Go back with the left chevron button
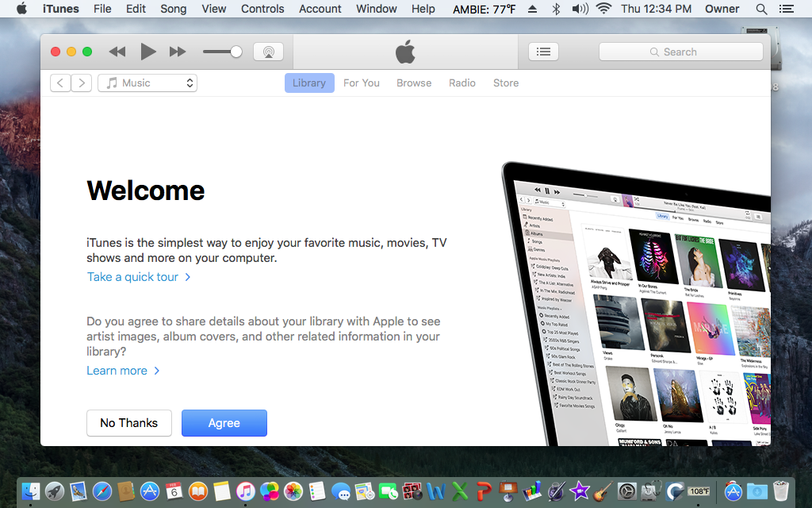The height and width of the screenshot is (508, 812). coord(60,83)
